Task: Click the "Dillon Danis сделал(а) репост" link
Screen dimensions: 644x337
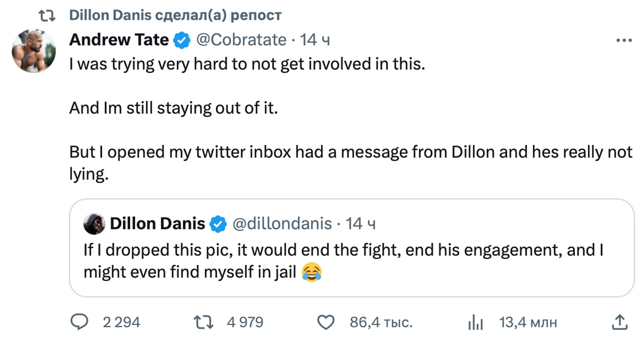Action: point(175,15)
